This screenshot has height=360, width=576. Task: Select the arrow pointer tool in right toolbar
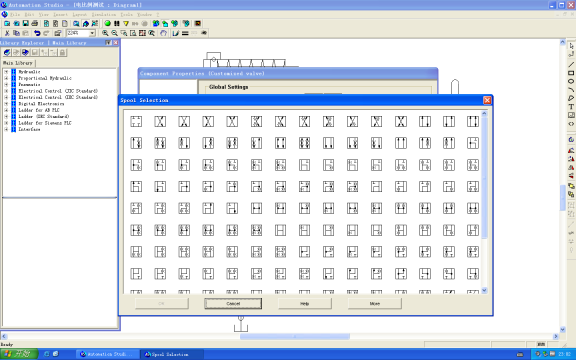[x=571, y=46]
